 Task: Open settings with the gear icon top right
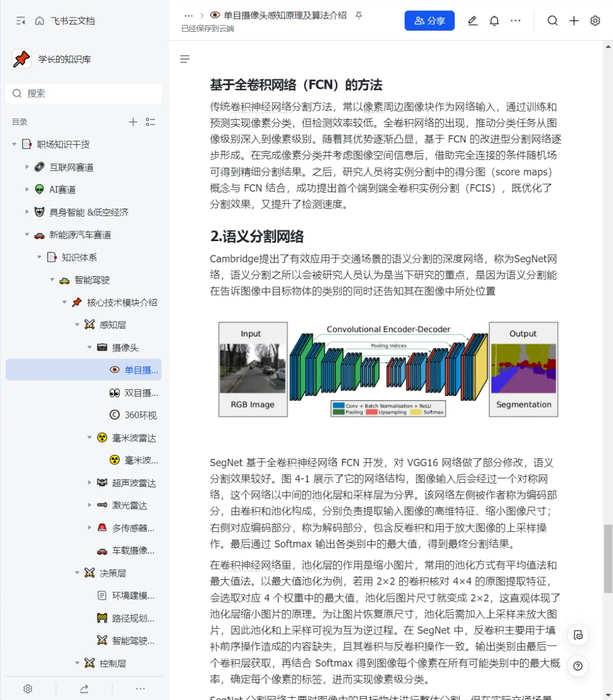pos(595,20)
